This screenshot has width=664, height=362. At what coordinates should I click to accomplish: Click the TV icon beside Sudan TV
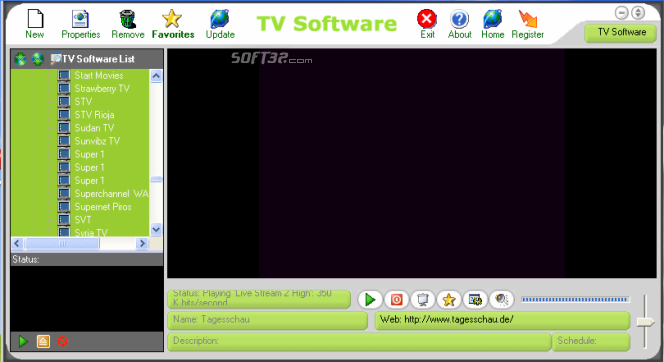[64, 128]
